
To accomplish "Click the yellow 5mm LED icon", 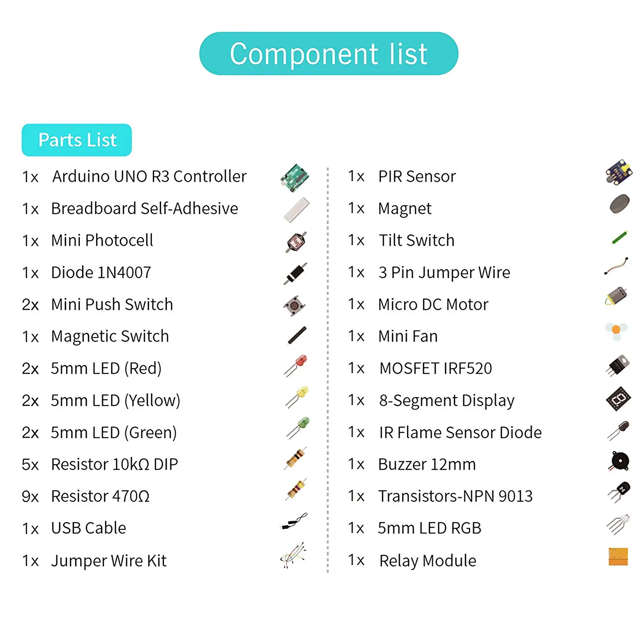I will (x=297, y=397).
